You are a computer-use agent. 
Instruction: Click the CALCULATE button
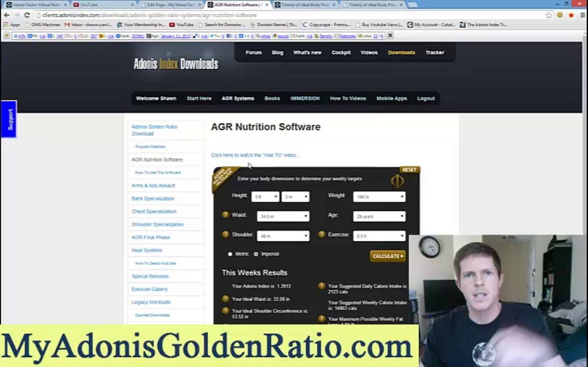388,256
